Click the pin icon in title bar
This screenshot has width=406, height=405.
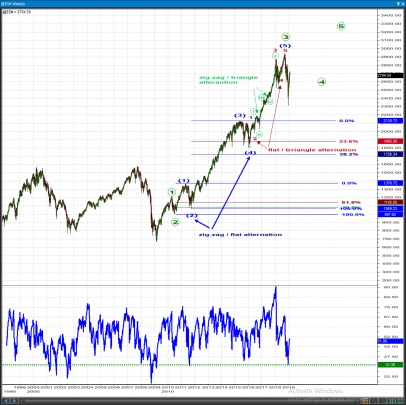(399, 4)
